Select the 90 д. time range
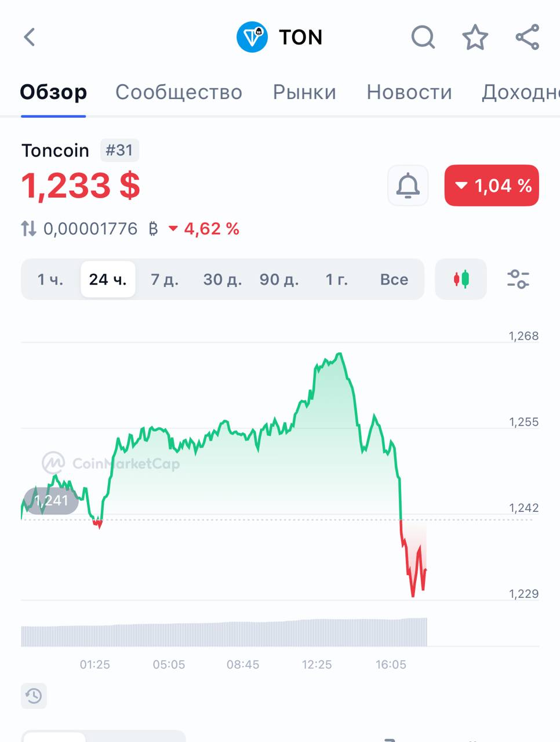 click(x=279, y=279)
